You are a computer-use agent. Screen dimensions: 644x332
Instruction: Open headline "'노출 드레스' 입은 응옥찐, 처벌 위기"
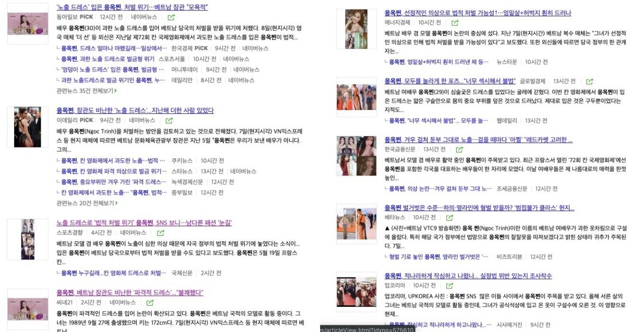point(132,7)
